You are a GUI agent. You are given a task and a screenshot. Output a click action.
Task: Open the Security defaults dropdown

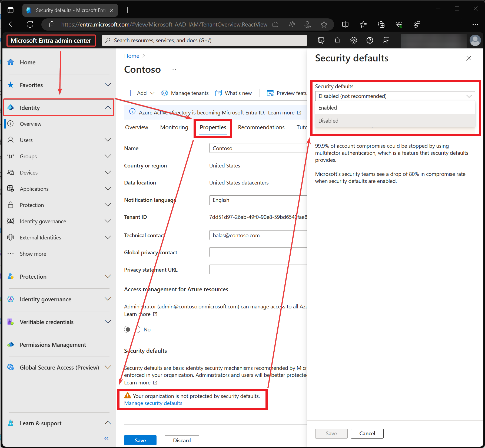tap(395, 96)
